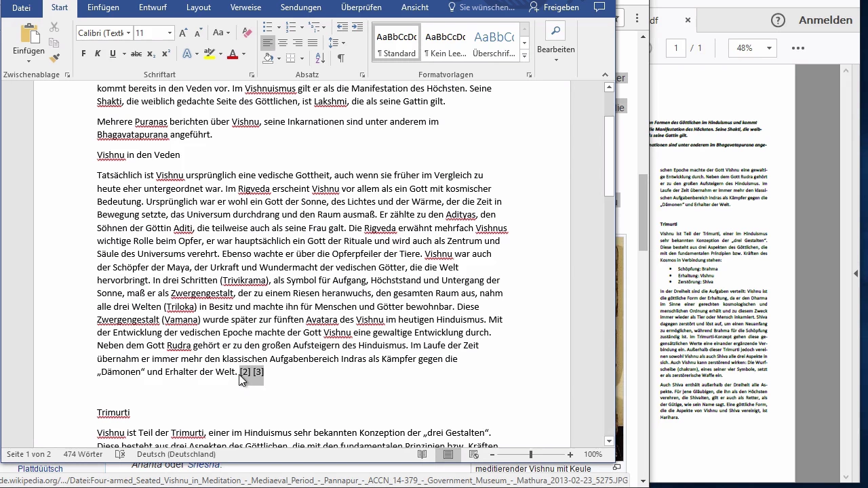The image size is (868, 488).
Task: Toggle bold formatting F
Action: tap(83, 54)
